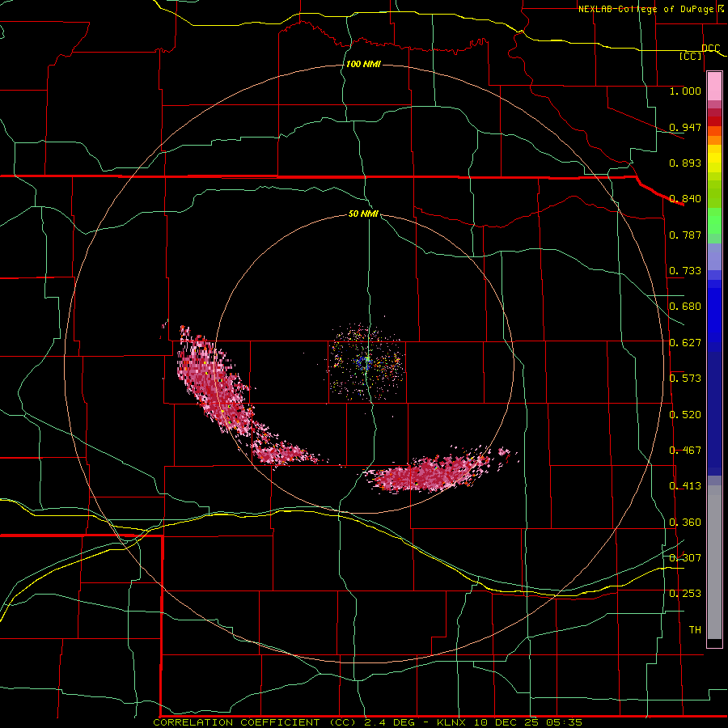This screenshot has width=728, height=728.
Task: Click the 0.360 scale value
Action: click(685, 523)
